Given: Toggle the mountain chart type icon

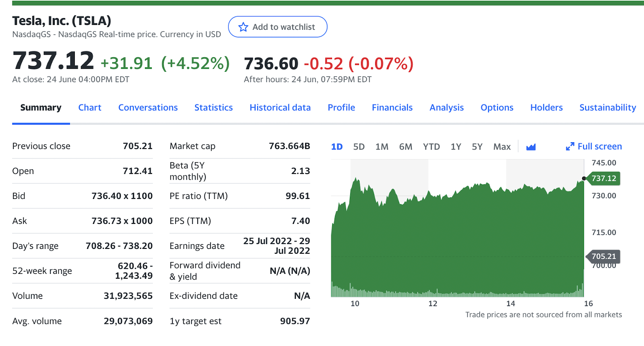Looking at the screenshot, I should coord(531,147).
